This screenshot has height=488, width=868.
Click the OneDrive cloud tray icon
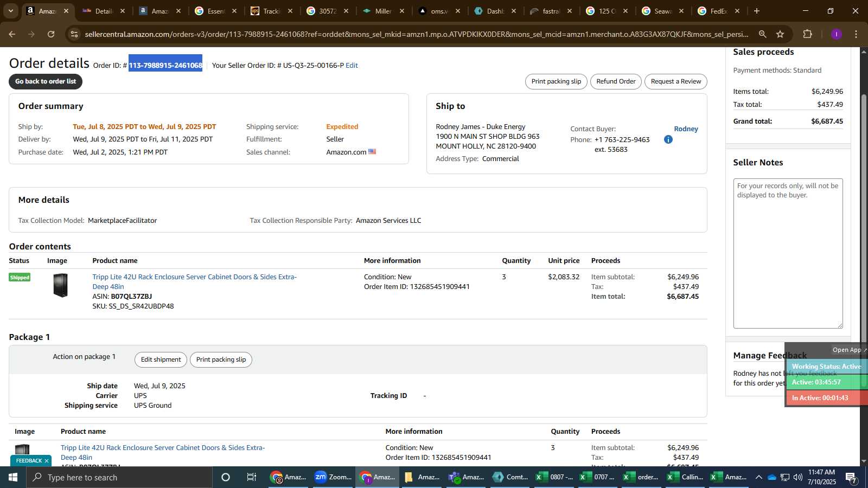pos(771,477)
